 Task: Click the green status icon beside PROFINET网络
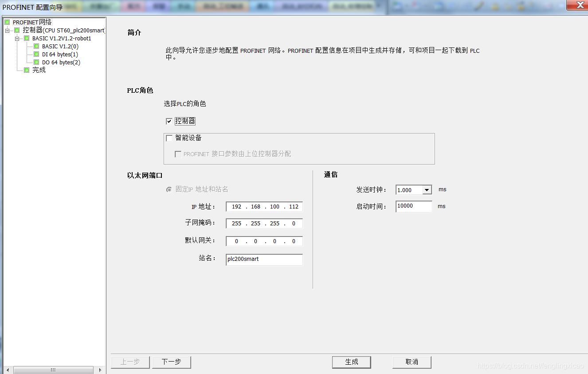point(6,21)
